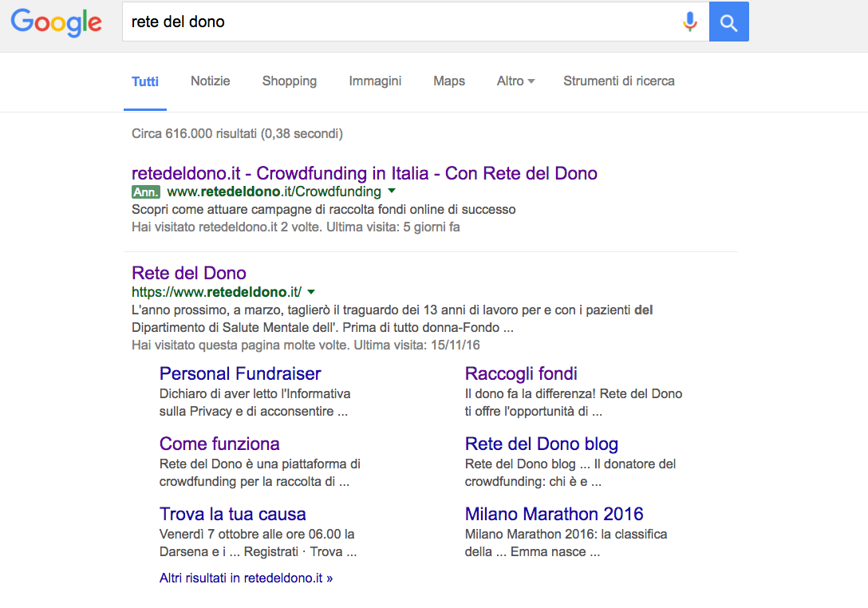Click snippet L'anno prossimo, a marzo, taglierò
Screen dimensions: 868x608
(392, 318)
